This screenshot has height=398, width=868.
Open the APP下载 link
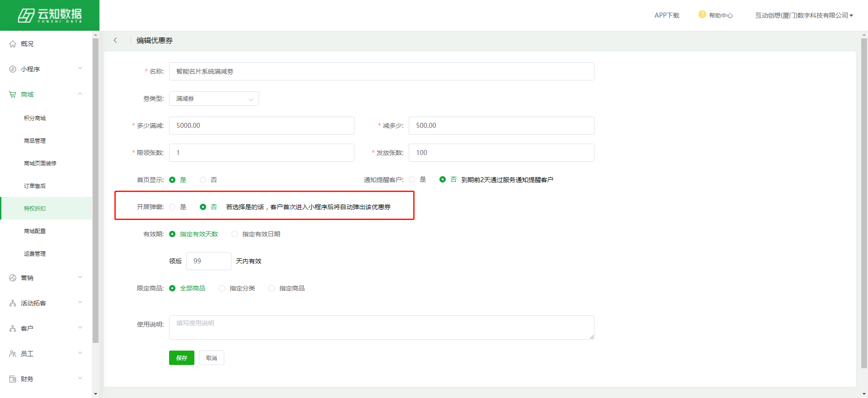667,15
